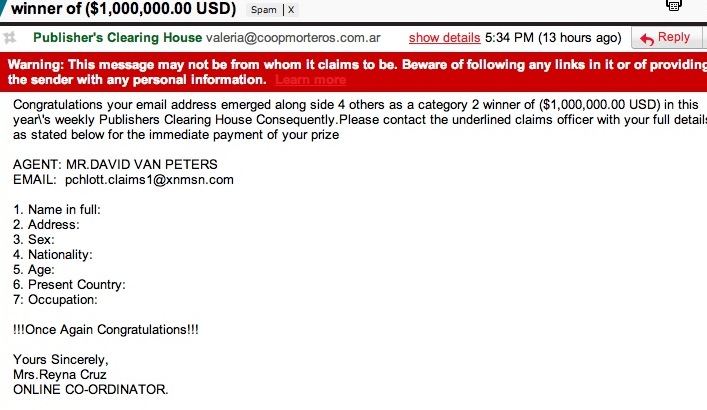Click the "1. Name in full:" line
Image resolution: width=707 pixels, height=410 pixels.
(57, 210)
